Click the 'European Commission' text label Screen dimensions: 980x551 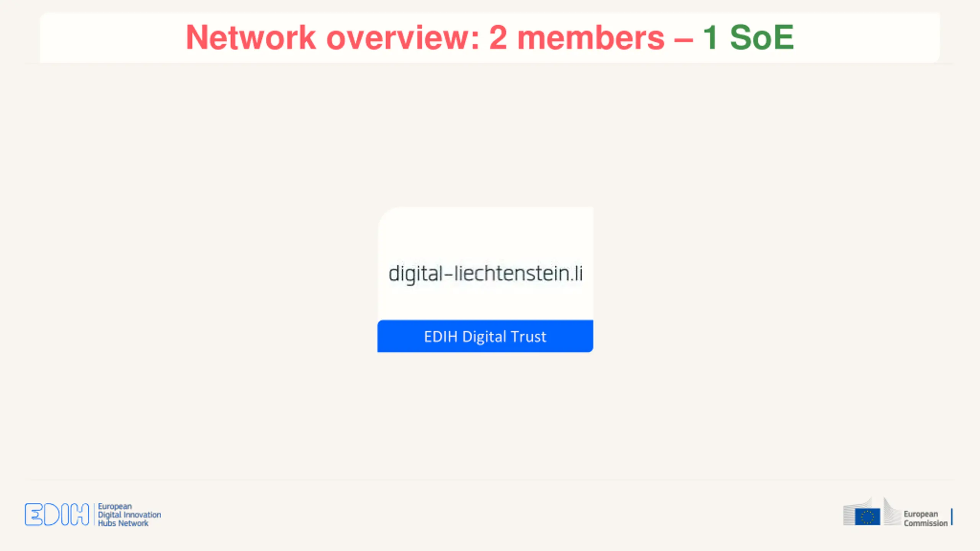(926, 518)
